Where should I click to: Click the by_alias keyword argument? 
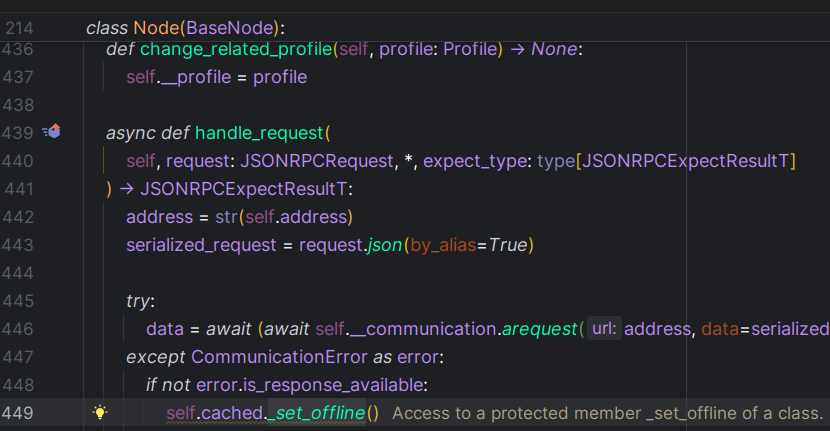pyautogui.click(x=442, y=245)
